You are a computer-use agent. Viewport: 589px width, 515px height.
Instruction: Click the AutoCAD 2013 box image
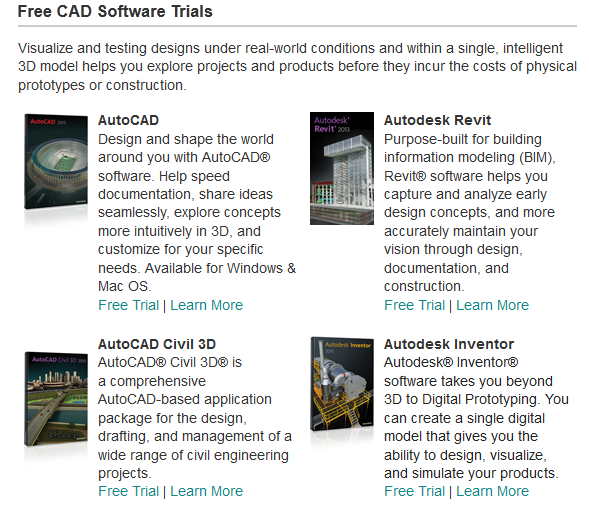tap(56, 162)
